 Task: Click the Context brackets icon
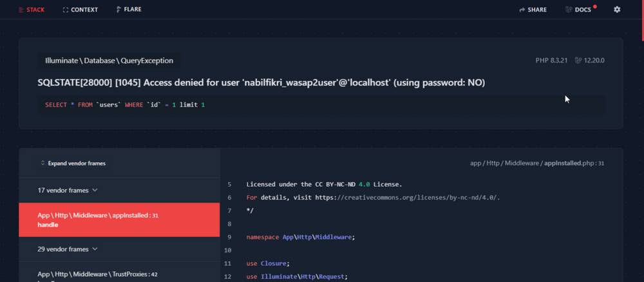pyautogui.click(x=66, y=10)
